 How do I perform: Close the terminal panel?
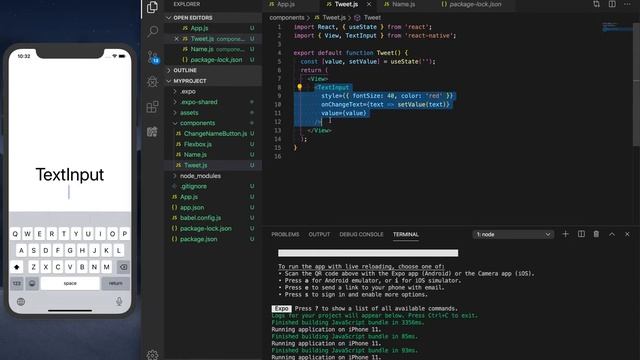[x=627, y=234]
